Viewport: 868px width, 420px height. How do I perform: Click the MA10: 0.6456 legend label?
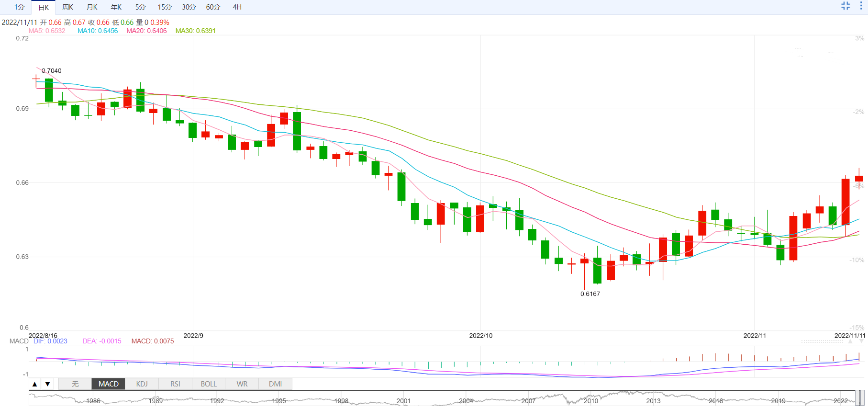[98, 31]
